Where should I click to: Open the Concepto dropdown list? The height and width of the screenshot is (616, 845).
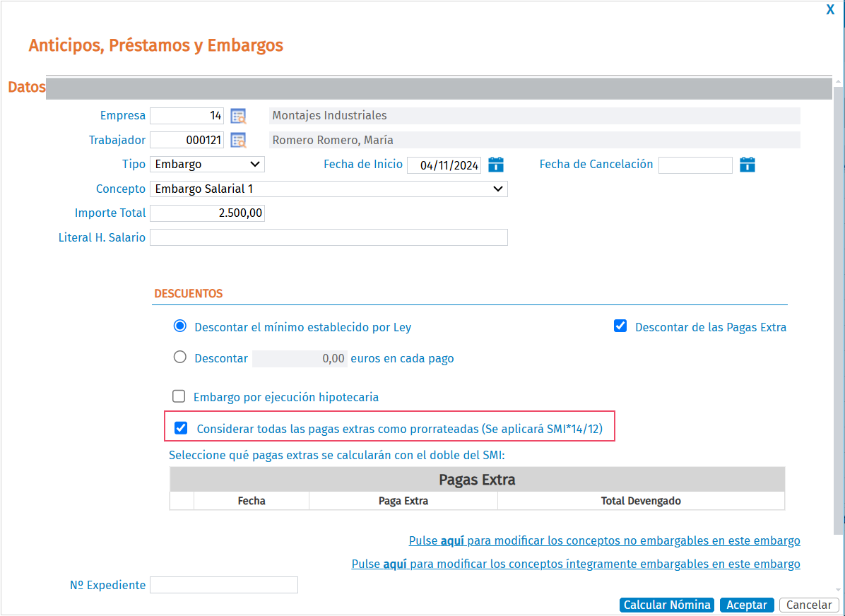(329, 189)
